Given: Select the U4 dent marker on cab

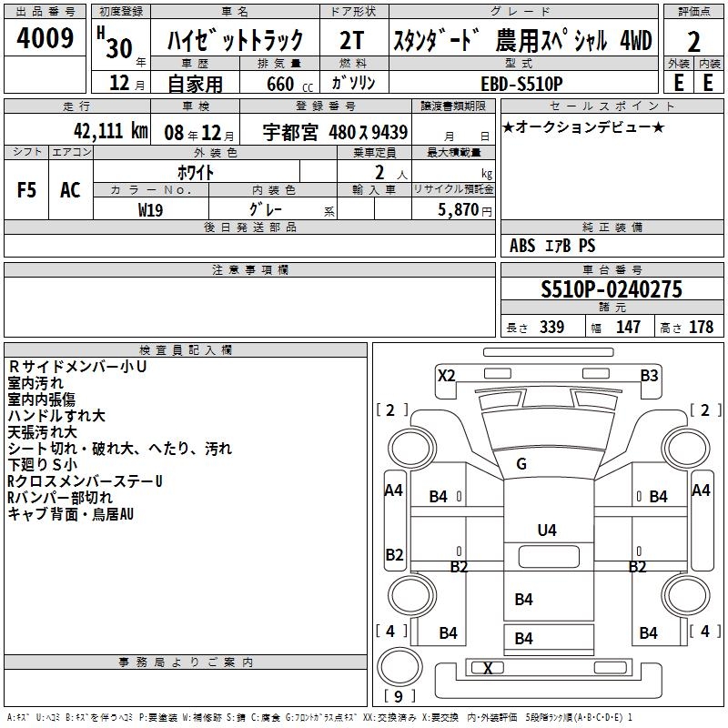Looking at the screenshot, I should (x=546, y=529).
